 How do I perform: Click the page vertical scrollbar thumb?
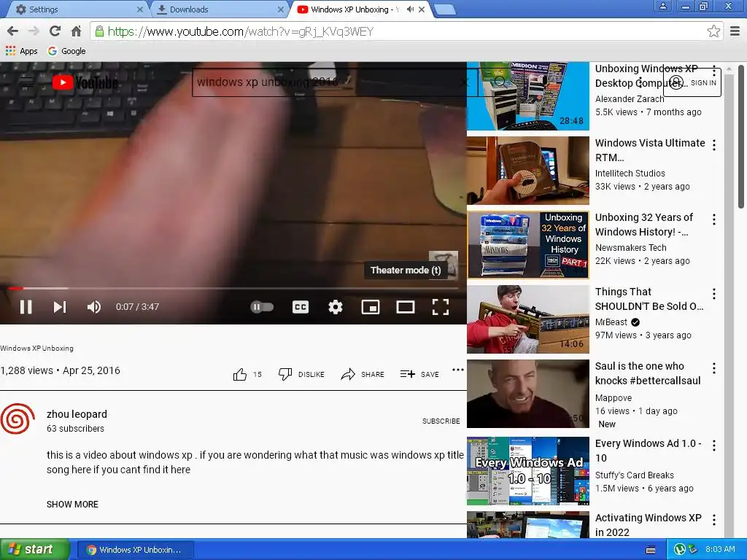pos(741,136)
